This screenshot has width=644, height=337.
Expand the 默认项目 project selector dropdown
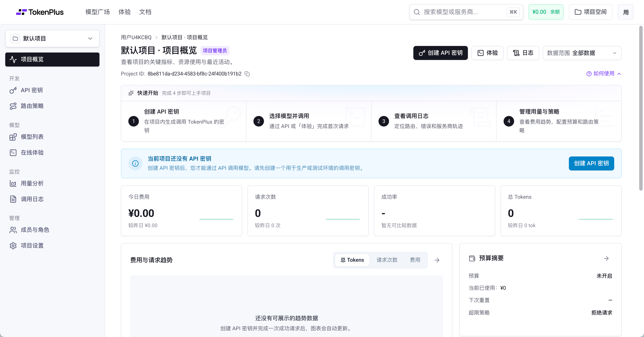[52, 39]
